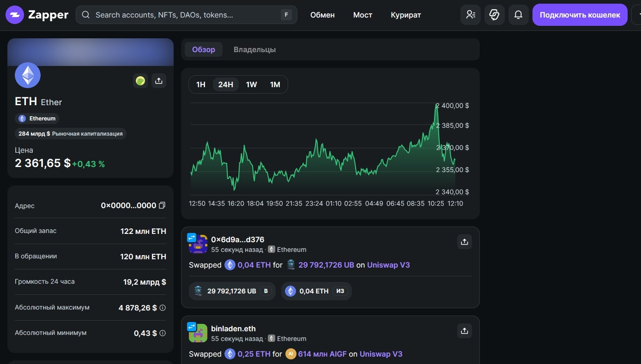Click the 19,2 млрд $ volume value
641x364 pixels.
coord(145,282)
